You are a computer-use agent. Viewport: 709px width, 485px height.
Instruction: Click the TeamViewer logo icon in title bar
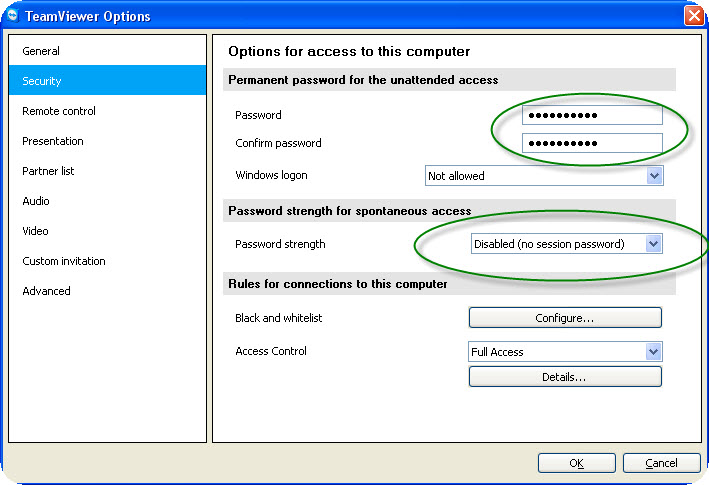[12, 16]
